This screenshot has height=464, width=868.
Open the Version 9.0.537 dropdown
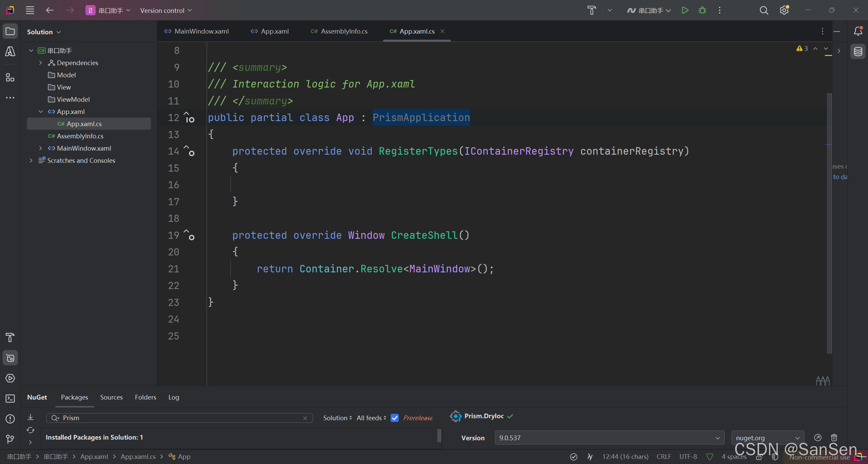tap(609, 438)
